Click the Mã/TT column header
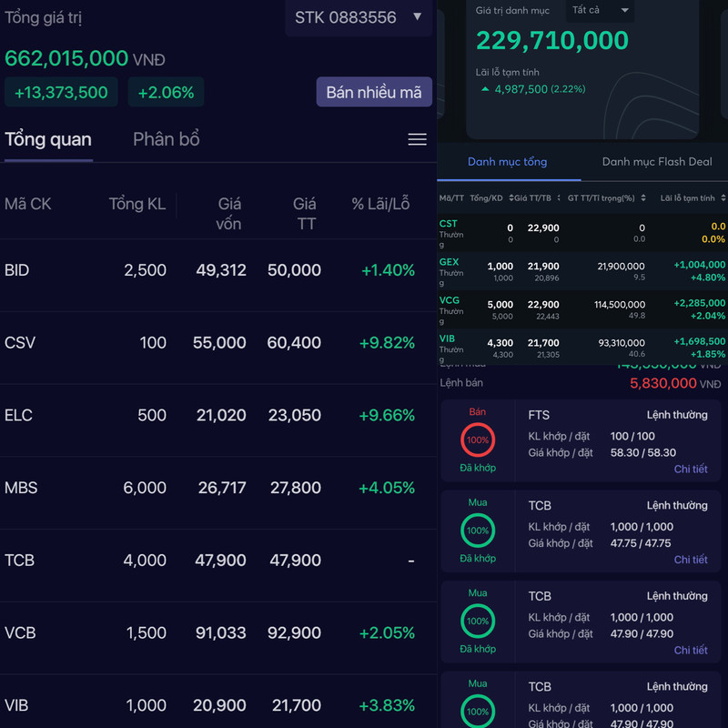The image size is (728, 728). tap(451, 198)
